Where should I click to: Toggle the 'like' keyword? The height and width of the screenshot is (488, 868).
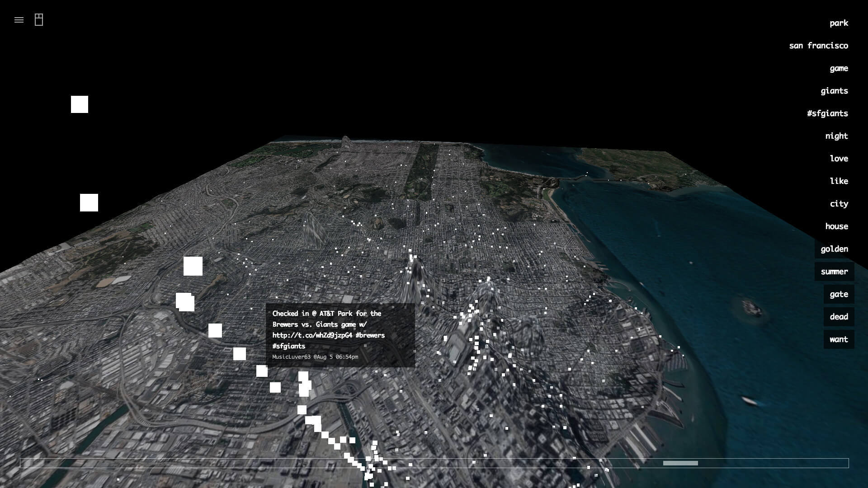(839, 181)
